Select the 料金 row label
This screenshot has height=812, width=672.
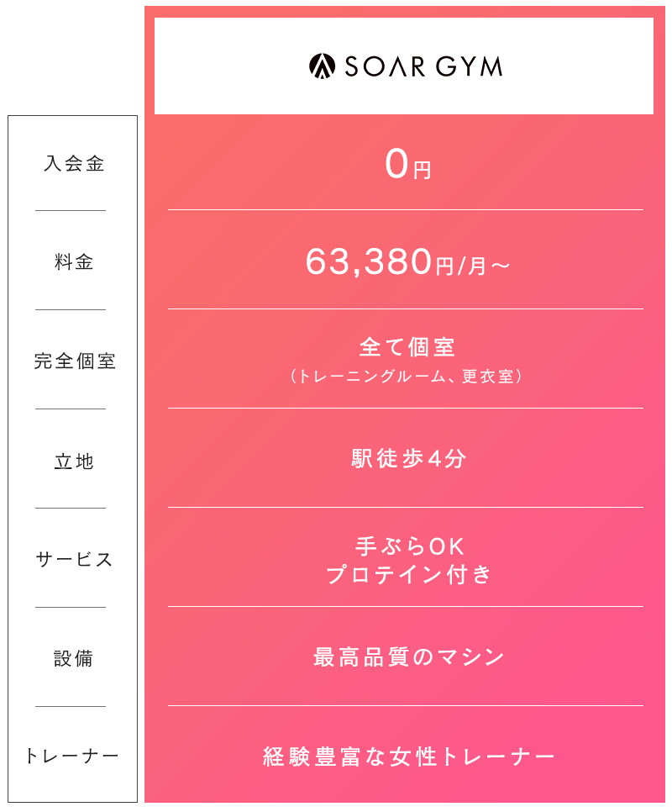point(73,262)
